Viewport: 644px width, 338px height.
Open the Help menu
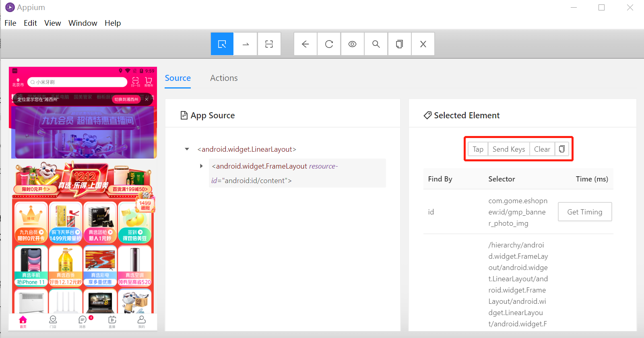113,23
